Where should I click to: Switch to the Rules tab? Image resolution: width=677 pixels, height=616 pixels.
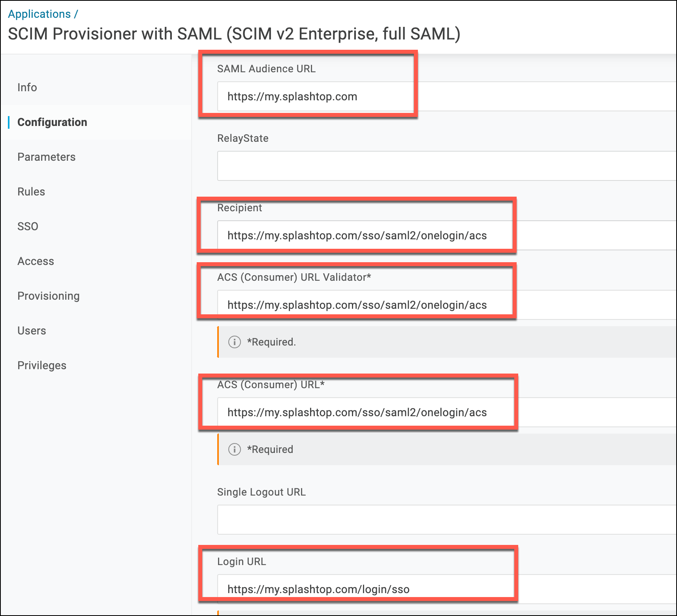click(31, 192)
